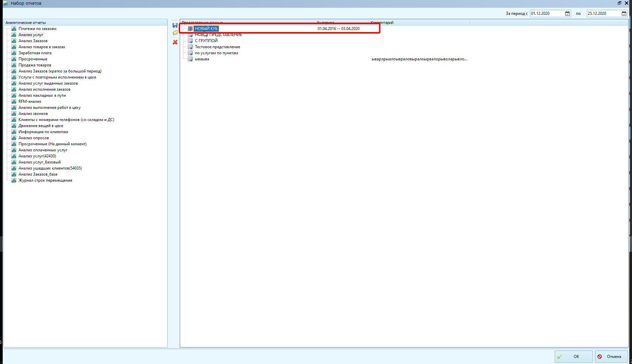
Task: Select Услуги с повторным исполнением в цехе
Action: point(57,77)
